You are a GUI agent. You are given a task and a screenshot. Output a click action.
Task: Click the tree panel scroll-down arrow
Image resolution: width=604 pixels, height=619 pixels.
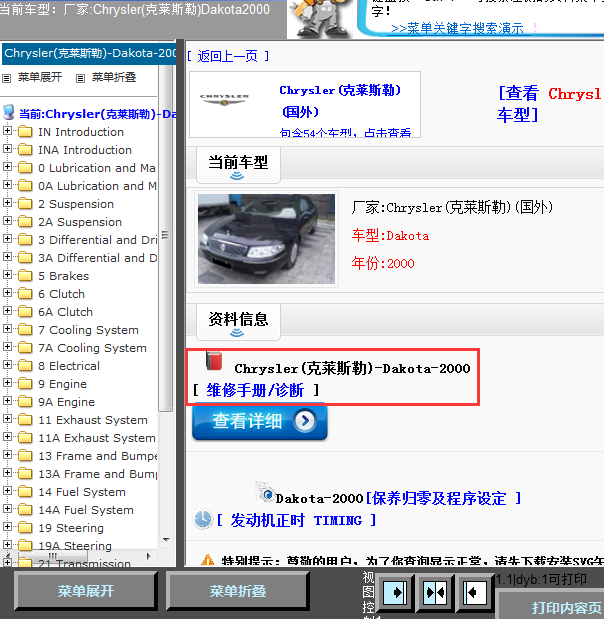(166, 539)
